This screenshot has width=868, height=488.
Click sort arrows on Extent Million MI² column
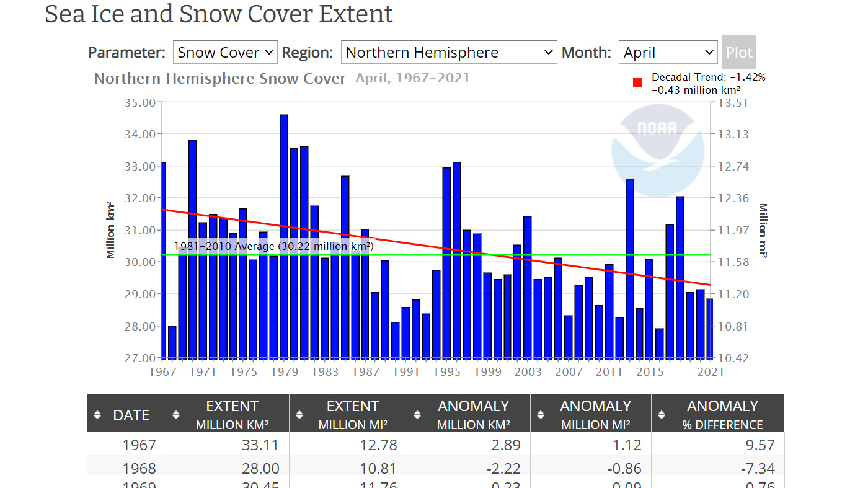[299, 415]
